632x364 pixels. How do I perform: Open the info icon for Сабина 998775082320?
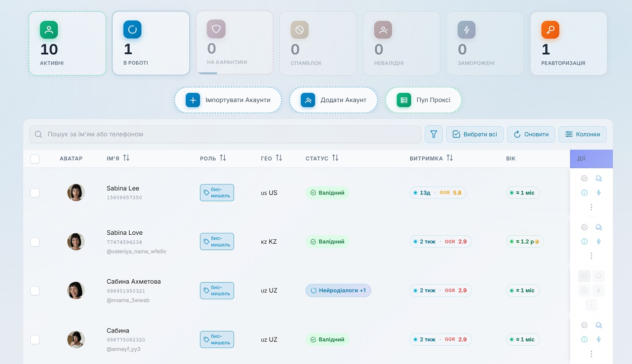point(584,339)
